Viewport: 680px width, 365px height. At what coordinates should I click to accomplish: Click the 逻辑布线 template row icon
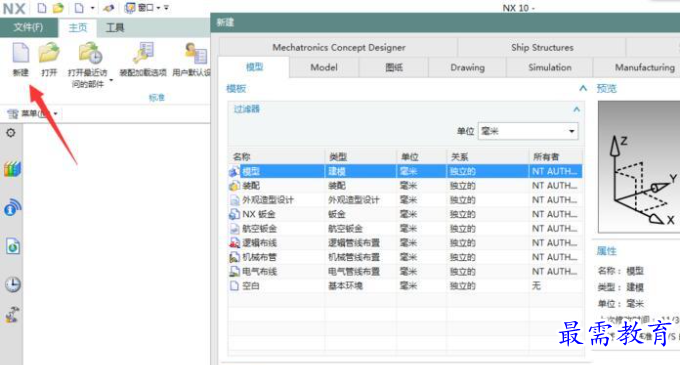234,243
